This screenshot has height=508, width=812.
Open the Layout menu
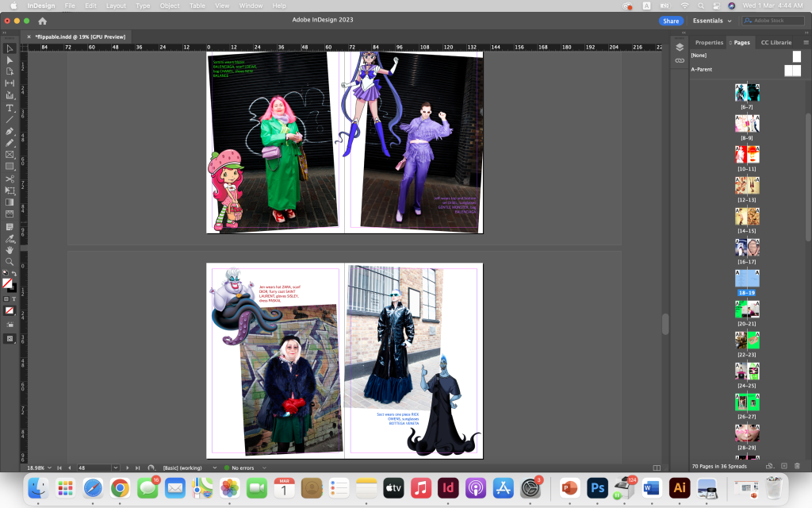pos(116,6)
